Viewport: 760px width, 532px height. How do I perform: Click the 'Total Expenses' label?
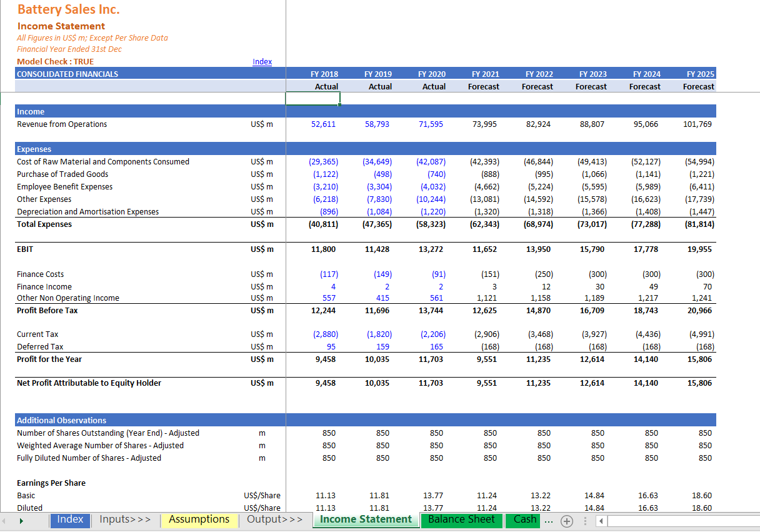coord(44,224)
